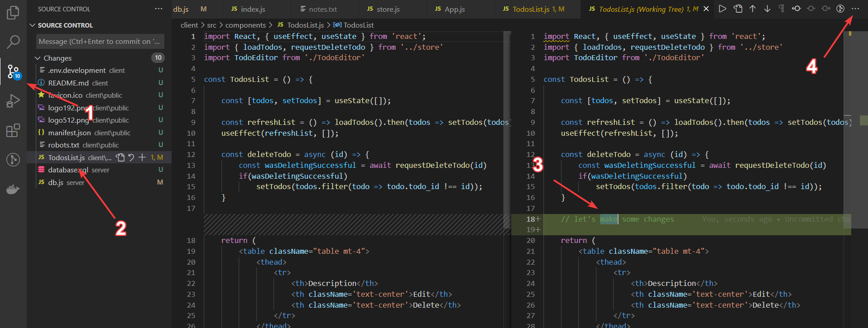868x328 pixels.
Task: Select database.sql in changes list
Action: click(x=99, y=170)
